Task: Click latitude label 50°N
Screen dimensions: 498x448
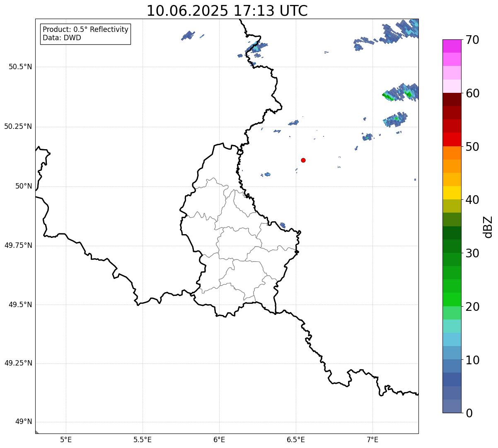Action: (24, 186)
